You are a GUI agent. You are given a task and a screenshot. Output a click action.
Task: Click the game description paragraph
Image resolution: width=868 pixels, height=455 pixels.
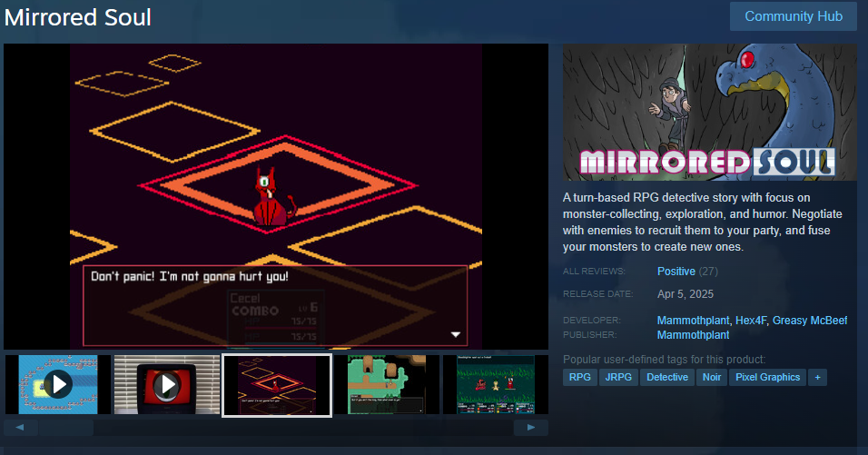703,222
